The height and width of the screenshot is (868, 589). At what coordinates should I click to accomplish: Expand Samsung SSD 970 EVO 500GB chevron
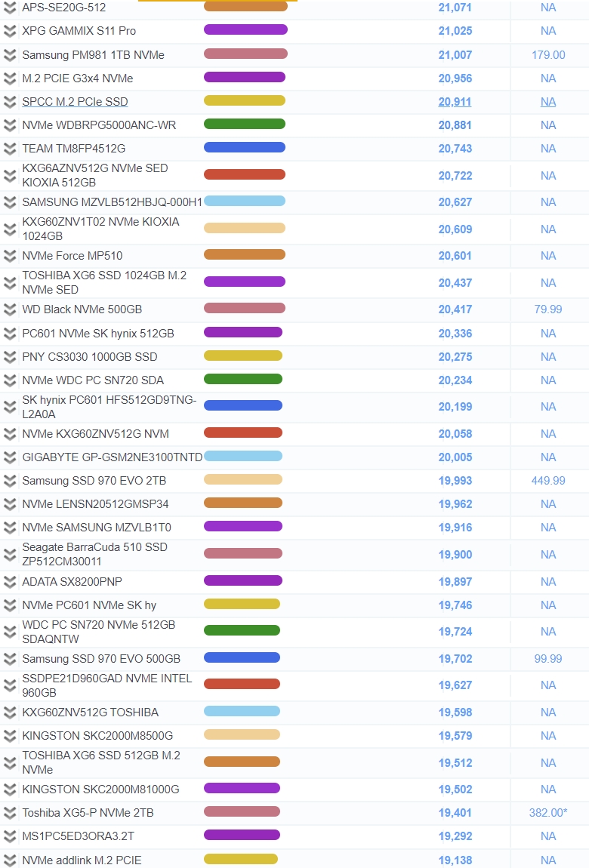(x=9, y=659)
